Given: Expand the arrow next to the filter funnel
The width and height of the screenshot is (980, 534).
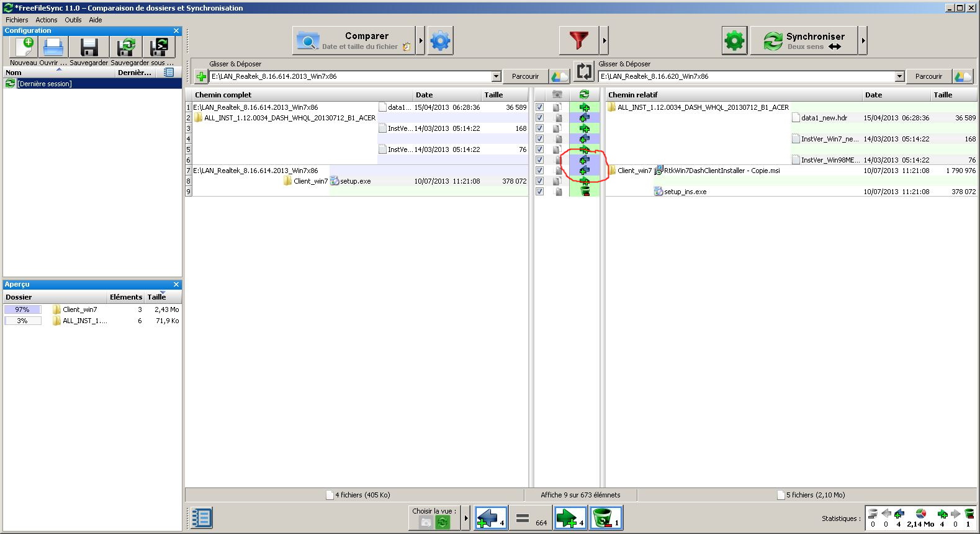Looking at the screenshot, I should pyautogui.click(x=604, y=41).
